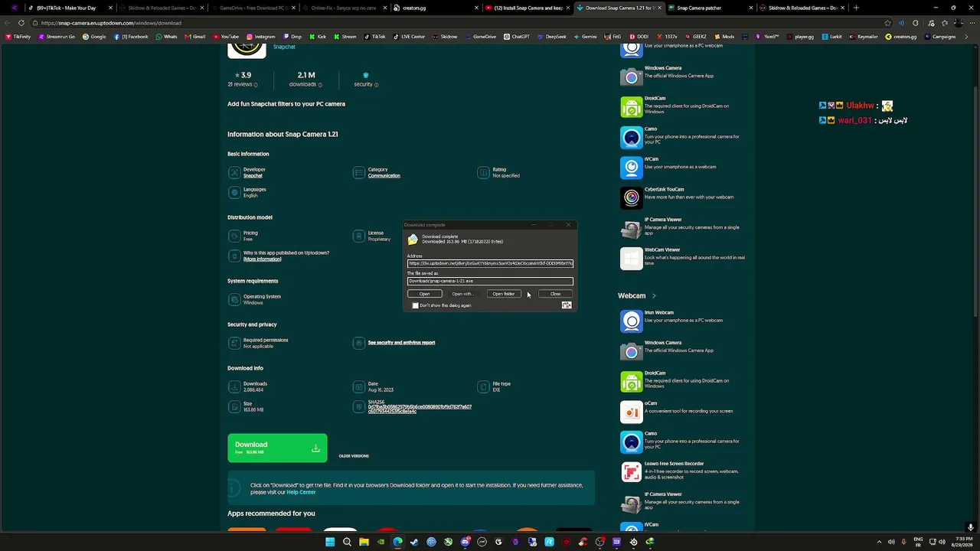Open the OLDER VERSIONS link

[x=354, y=456]
